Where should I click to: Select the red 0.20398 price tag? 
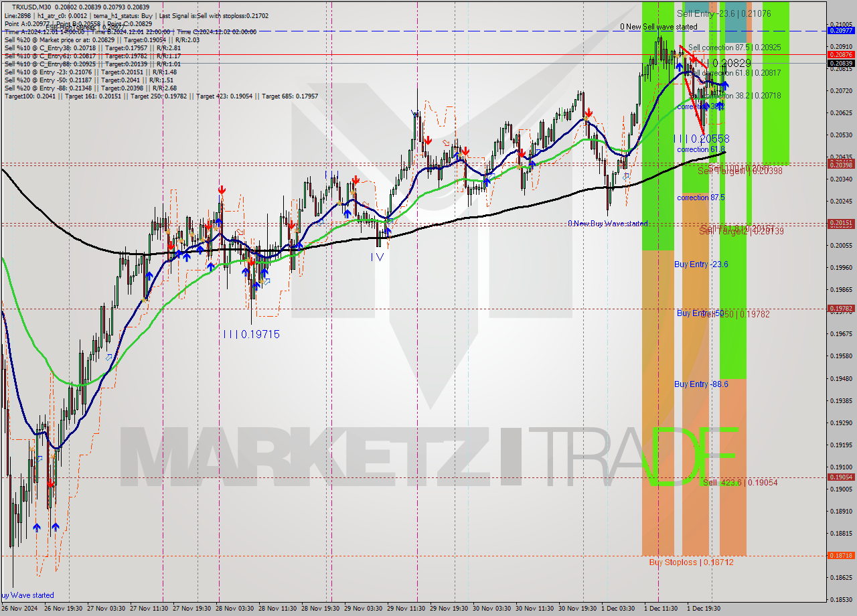841,165
